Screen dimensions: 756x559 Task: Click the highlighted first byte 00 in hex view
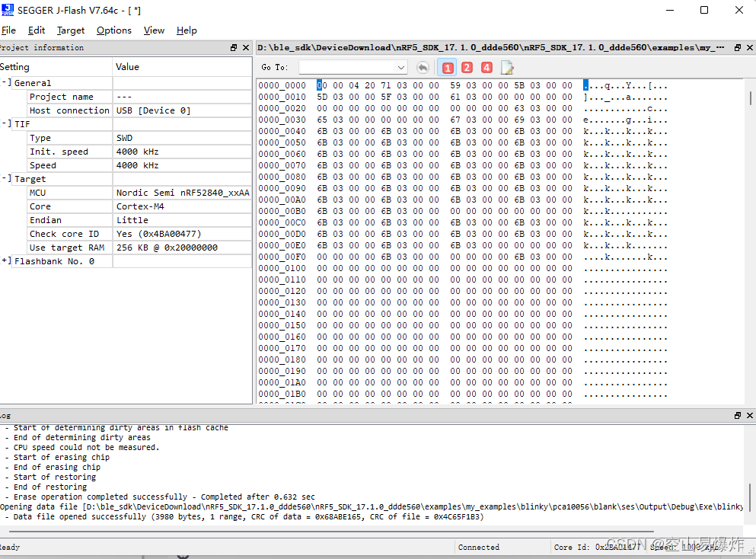(321, 85)
